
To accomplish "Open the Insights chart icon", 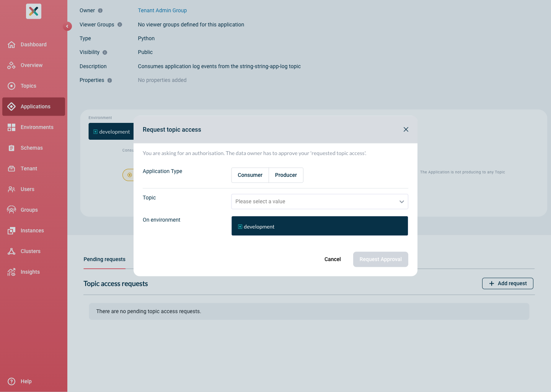I will pyautogui.click(x=11, y=272).
